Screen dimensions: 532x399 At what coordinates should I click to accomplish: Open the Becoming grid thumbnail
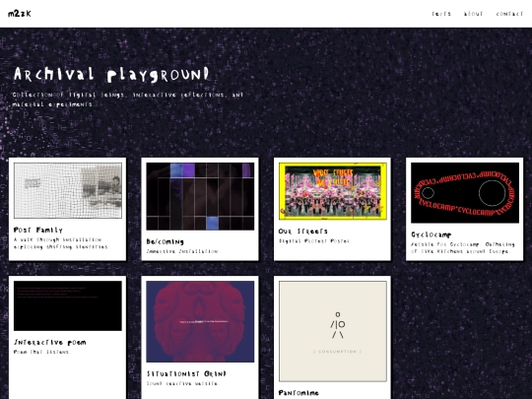[x=200, y=196]
